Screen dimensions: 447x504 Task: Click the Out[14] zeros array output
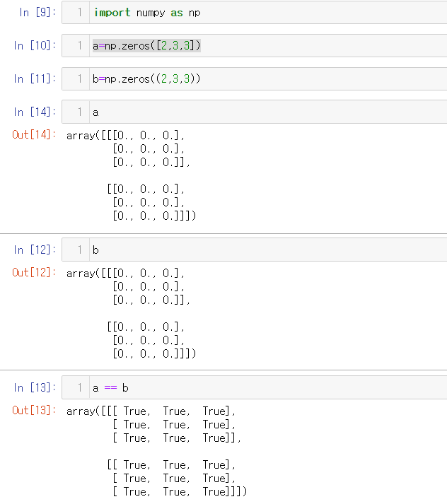coord(132,175)
